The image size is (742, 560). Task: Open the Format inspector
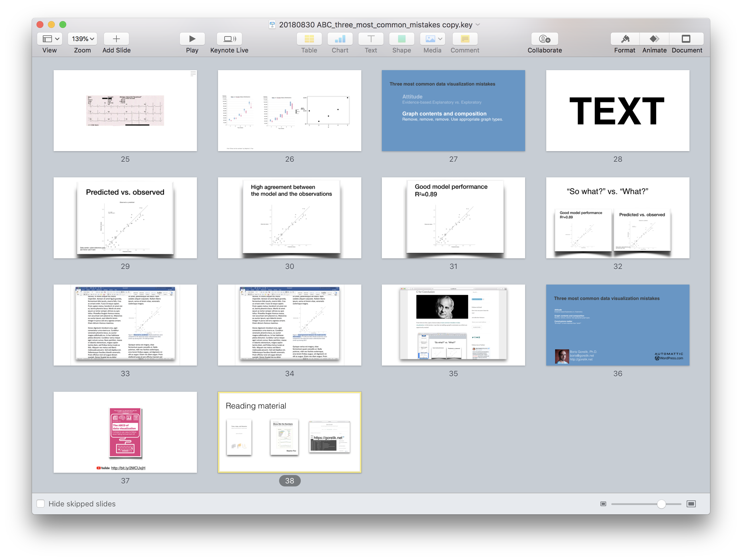point(625,39)
